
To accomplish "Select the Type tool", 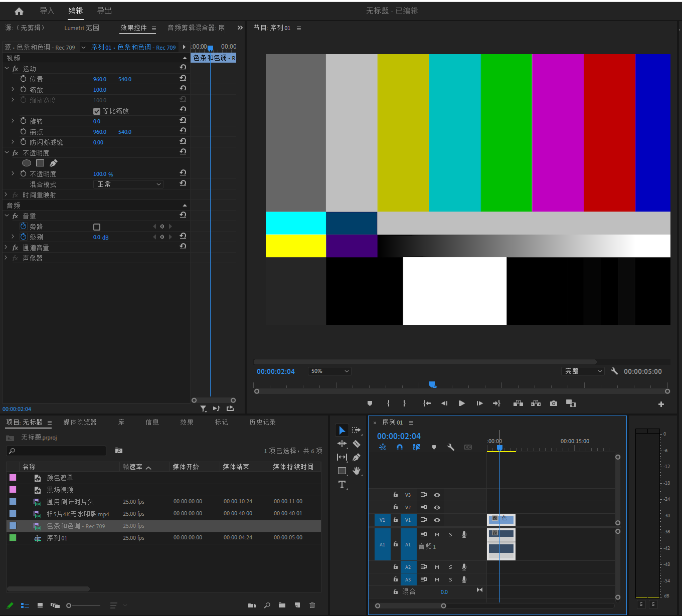I will (x=342, y=484).
